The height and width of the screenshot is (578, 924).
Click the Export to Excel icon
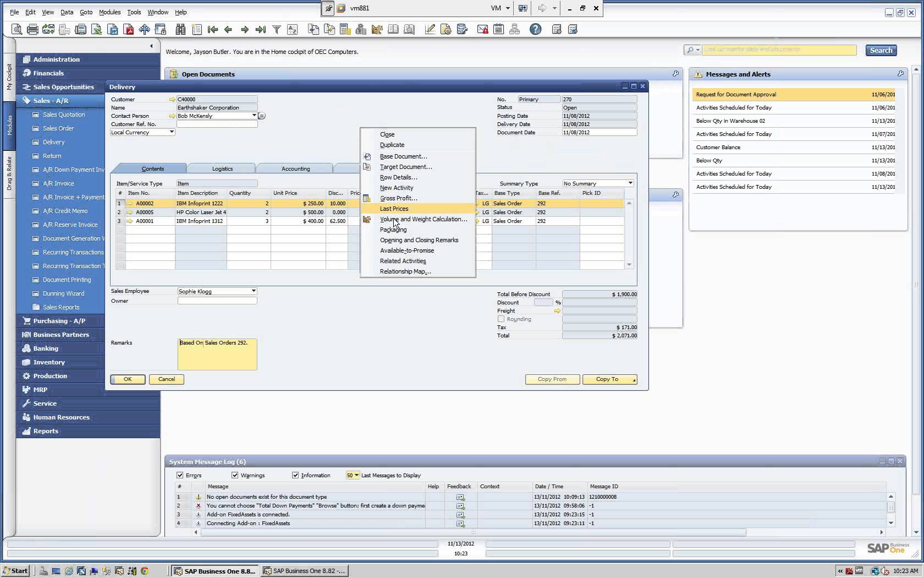tap(97, 30)
